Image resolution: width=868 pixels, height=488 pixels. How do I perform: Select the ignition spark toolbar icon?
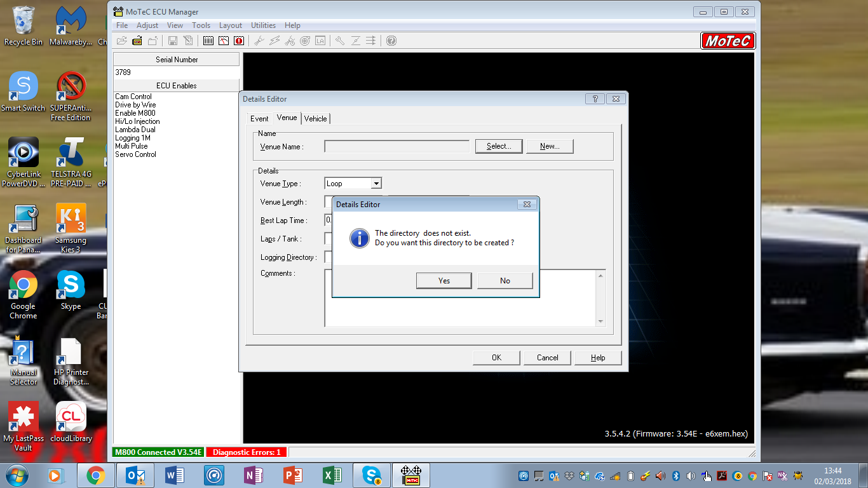275,41
